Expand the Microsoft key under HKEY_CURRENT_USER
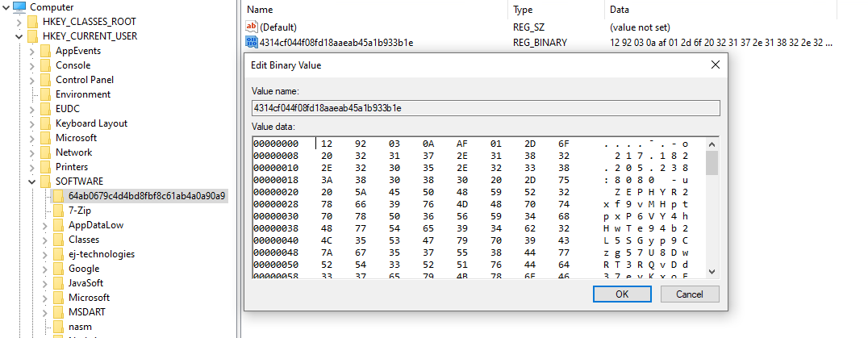This screenshot has height=338, width=868. [x=32, y=138]
